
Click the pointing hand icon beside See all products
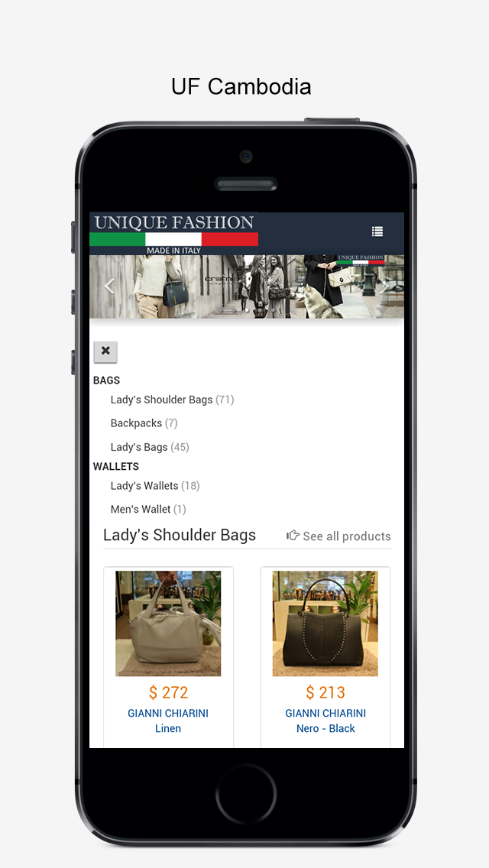pyautogui.click(x=293, y=536)
